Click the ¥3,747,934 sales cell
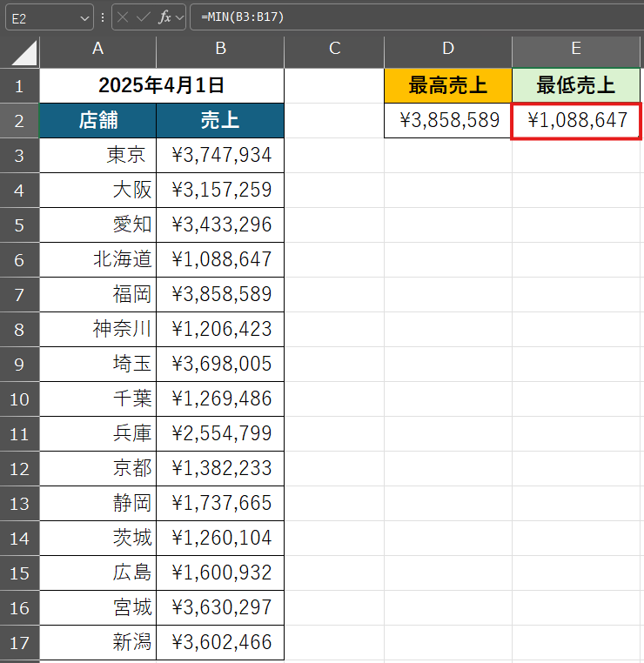Viewport: 644px width, 663px height. click(220, 156)
